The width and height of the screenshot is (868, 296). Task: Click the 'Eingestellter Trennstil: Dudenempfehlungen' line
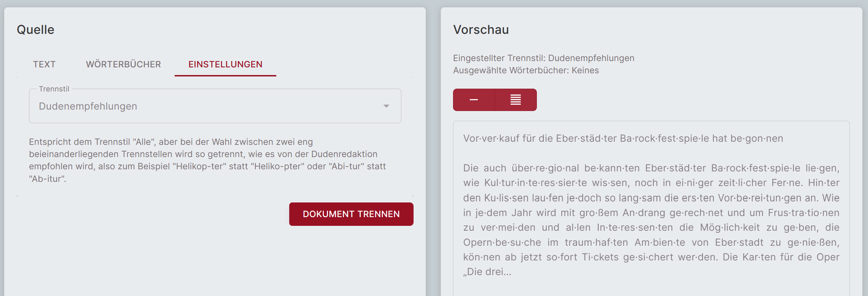coord(544,58)
